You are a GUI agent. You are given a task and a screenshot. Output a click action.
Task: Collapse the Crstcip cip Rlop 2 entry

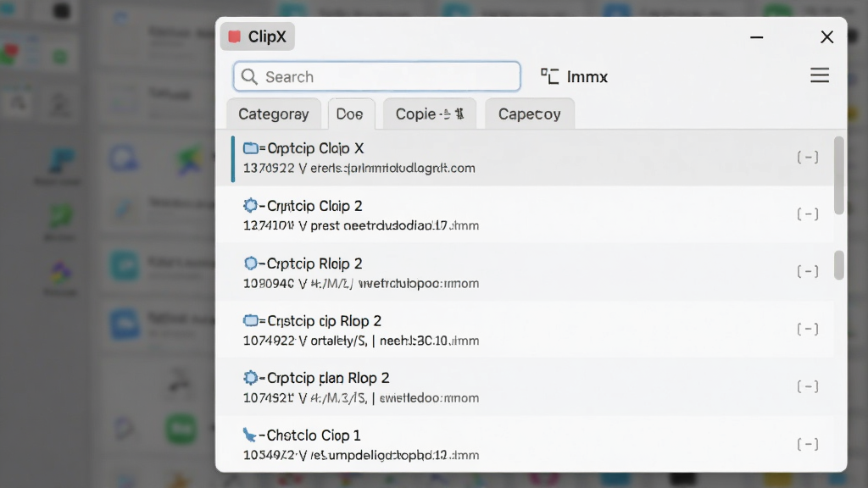click(x=808, y=330)
